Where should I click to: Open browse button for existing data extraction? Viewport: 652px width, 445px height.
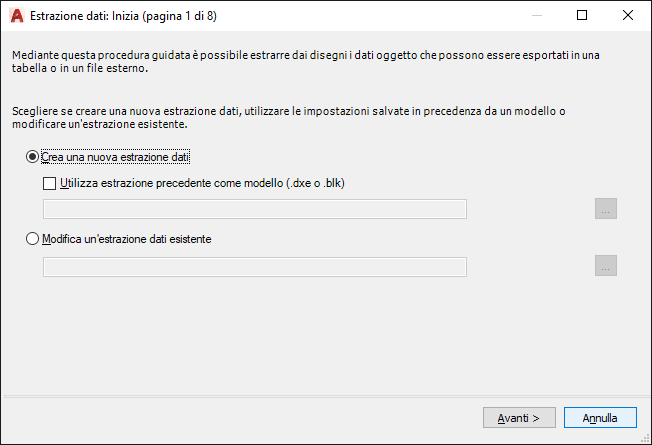point(606,266)
